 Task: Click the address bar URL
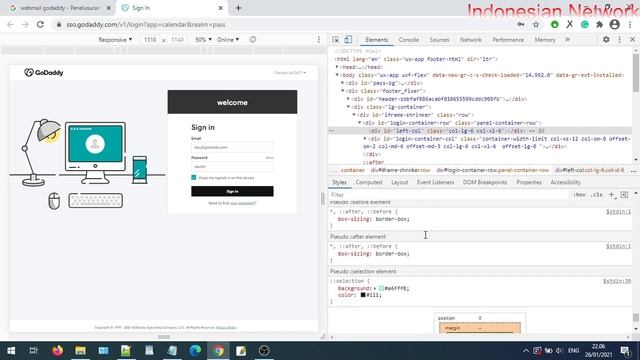146,24
